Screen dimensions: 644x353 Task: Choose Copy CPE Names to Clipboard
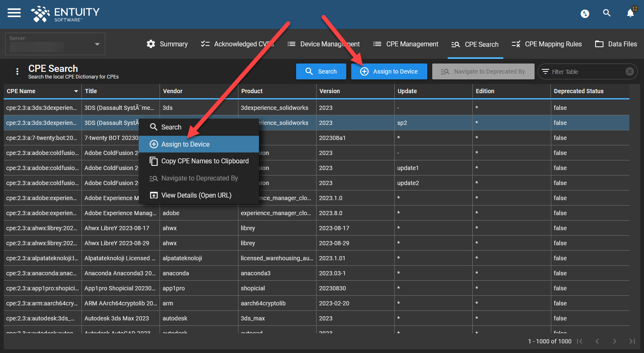tap(199, 161)
